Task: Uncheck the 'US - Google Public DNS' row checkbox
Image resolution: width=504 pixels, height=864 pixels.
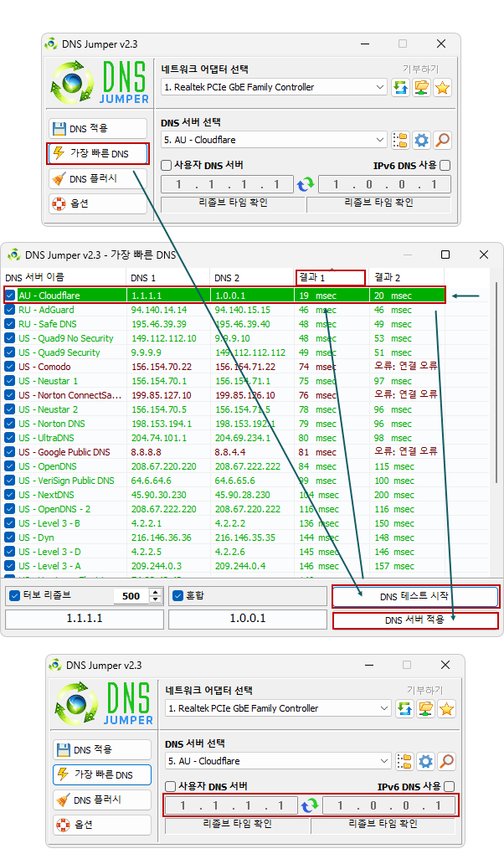Action: pos(10,452)
